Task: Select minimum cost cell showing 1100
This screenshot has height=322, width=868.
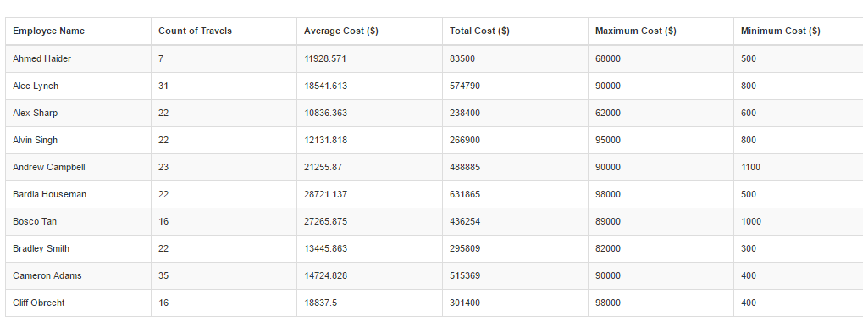Action: tap(801, 168)
